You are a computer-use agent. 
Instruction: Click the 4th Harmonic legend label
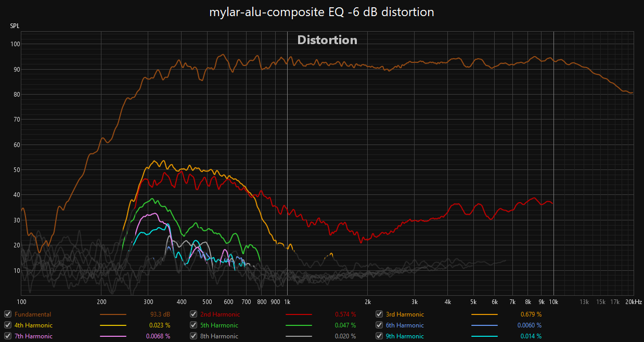(x=33, y=325)
